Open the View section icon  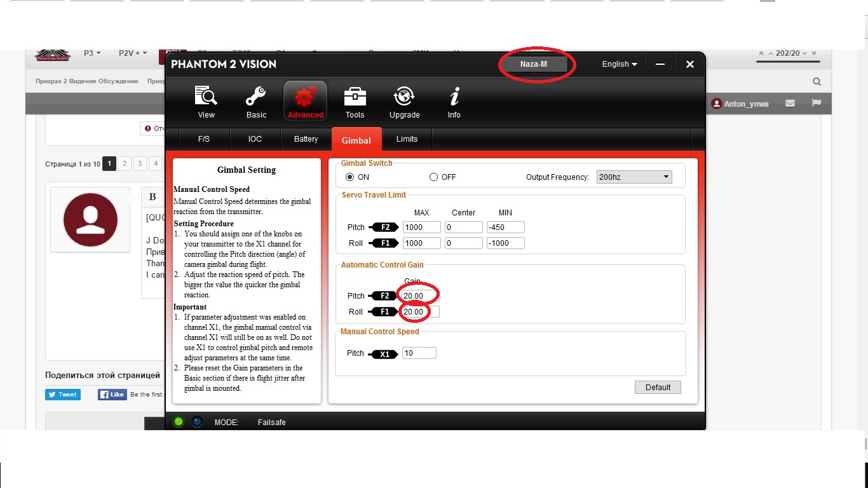207,96
